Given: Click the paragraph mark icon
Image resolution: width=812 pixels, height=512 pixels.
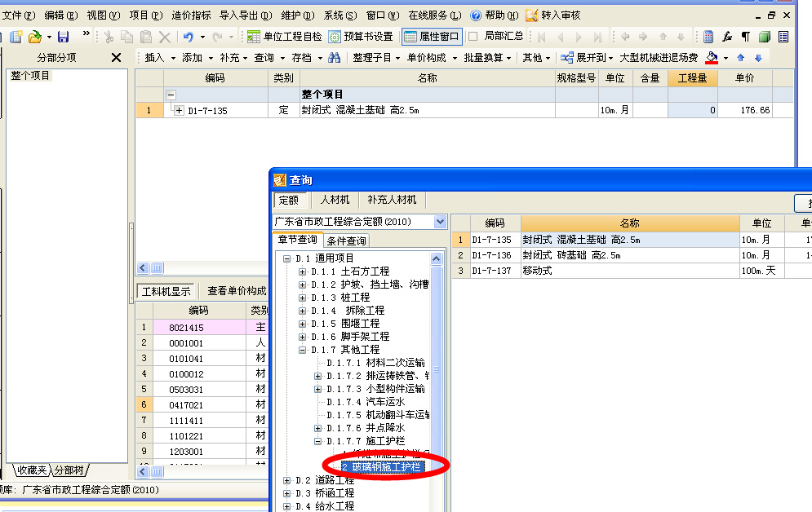Looking at the screenshot, I should tap(746, 37).
